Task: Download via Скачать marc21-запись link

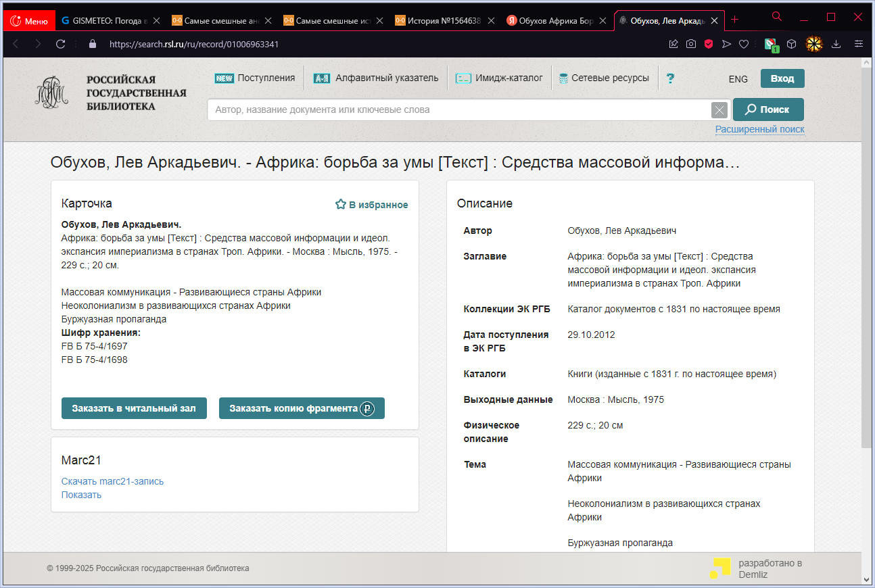Action: click(x=112, y=481)
